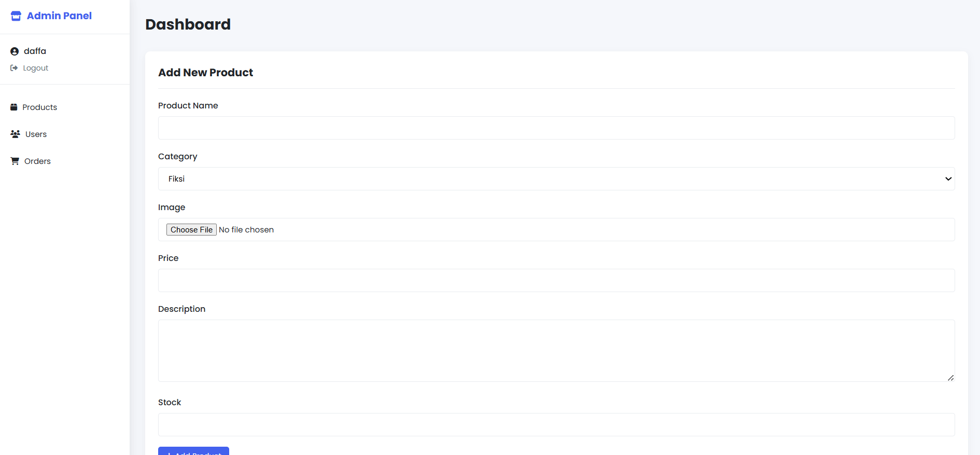
Task: Focus the Product Name input field
Action: [x=556, y=128]
